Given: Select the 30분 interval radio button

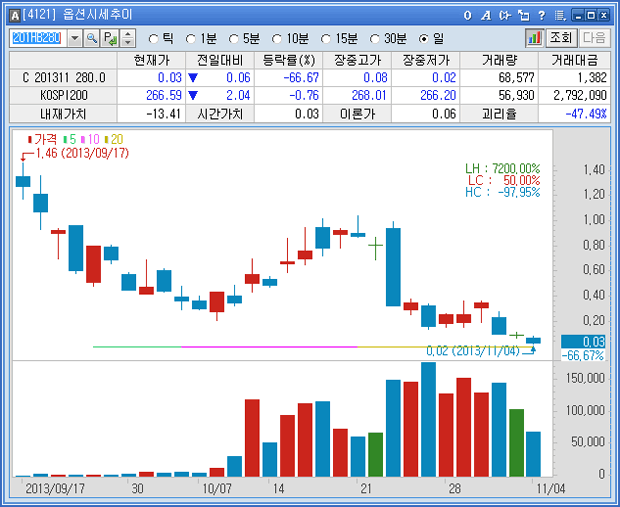Looking at the screenshot, I should tap(376, 38).
